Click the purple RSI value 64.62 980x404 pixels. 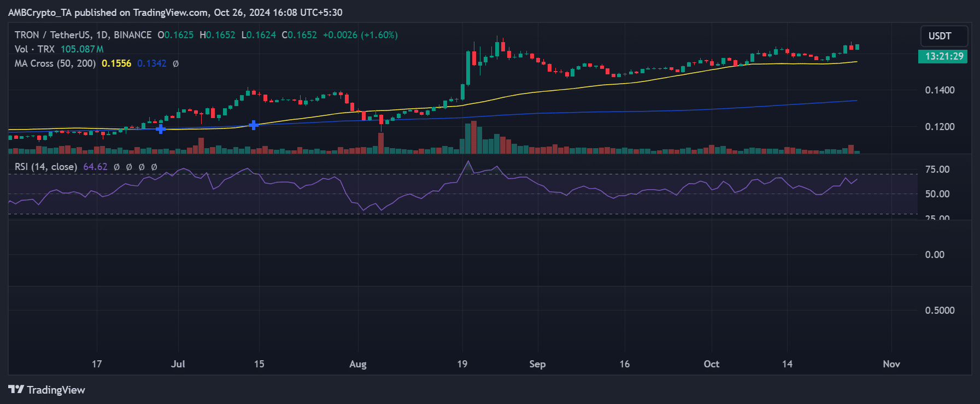click(95, 167)
